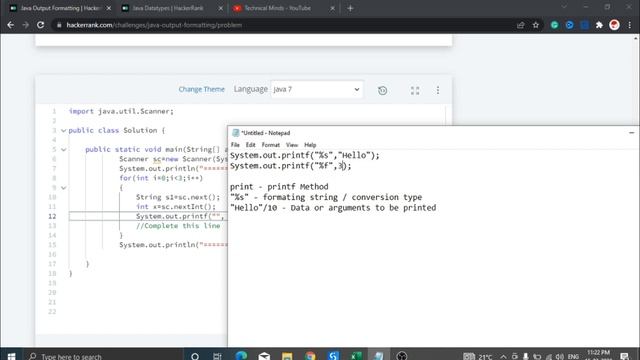
Task: Open Notepad View menu
Action: 291,145
